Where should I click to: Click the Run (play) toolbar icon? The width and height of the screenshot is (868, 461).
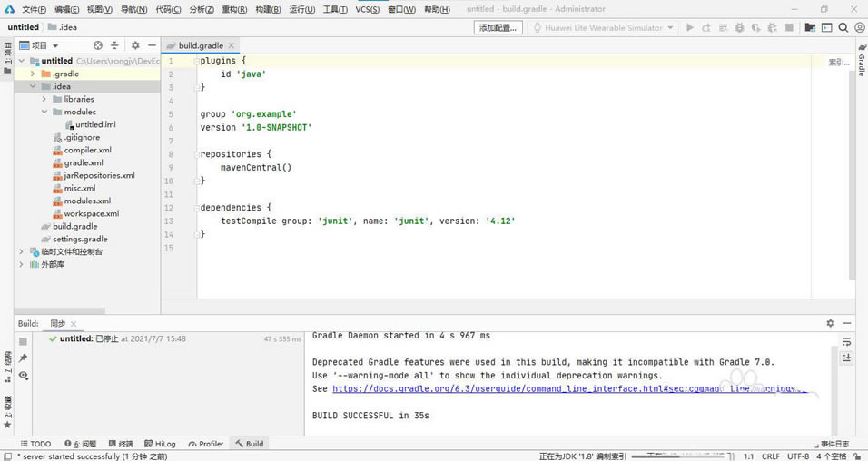690,27
